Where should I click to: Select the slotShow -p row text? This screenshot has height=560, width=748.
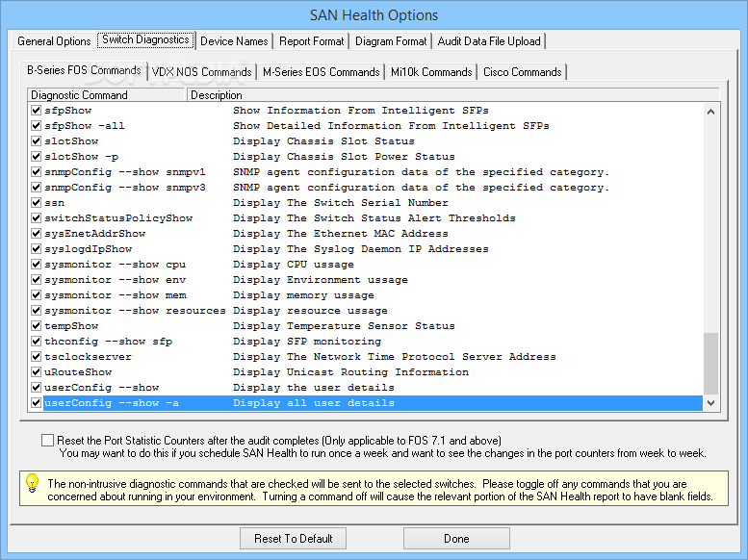[82, 157]
